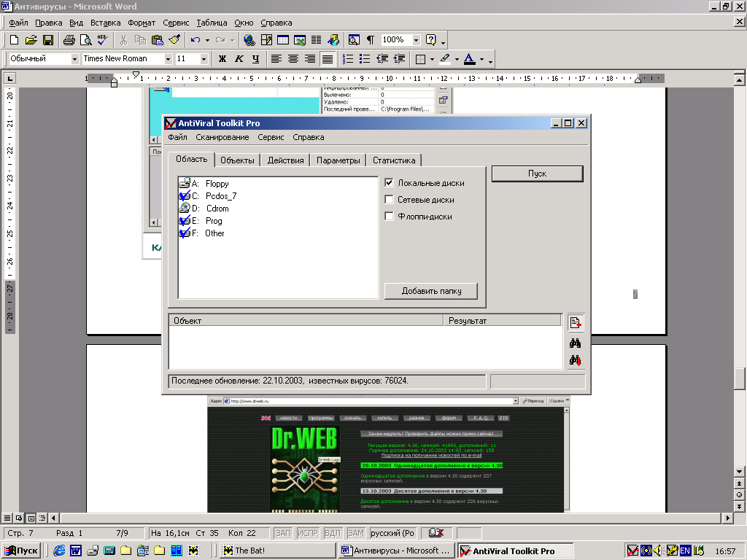The width and height of the screenshot is (747, 560).
Task: Click the black binoculars find icon in AVP
Action: pyautogui.click(x=575, y=343)
